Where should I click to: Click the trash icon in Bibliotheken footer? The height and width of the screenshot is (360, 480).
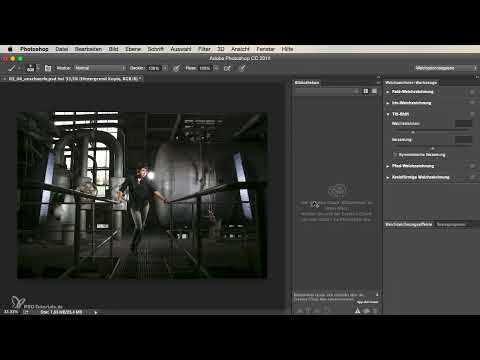click(375, 311)
